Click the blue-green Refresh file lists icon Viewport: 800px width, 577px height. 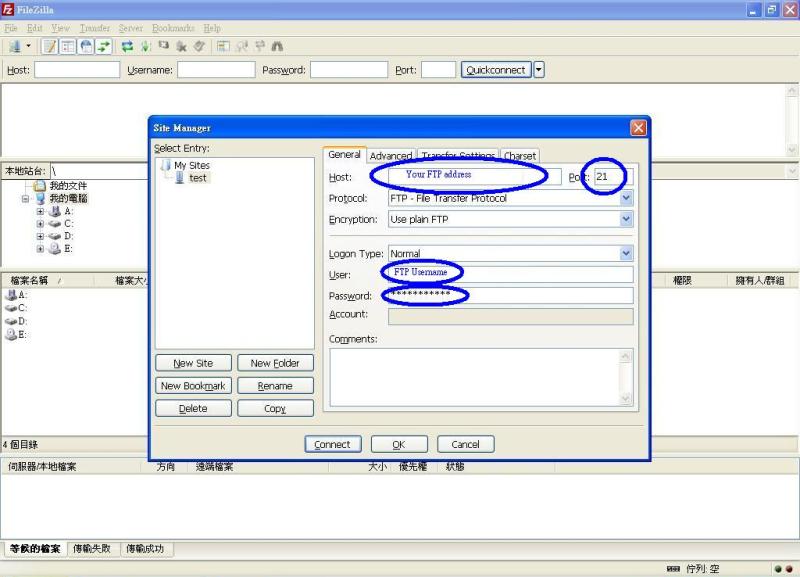pyautogui.click(x=127, y=46)
